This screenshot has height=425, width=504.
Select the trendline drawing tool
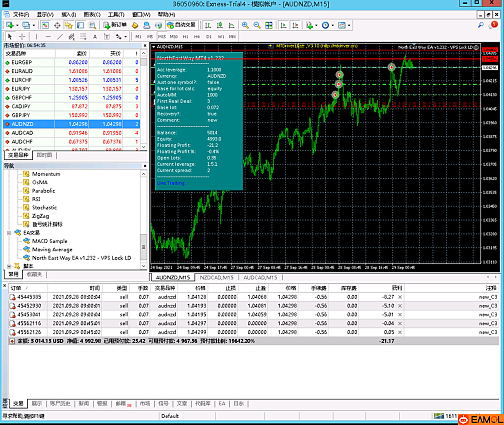tap(60, 37)
